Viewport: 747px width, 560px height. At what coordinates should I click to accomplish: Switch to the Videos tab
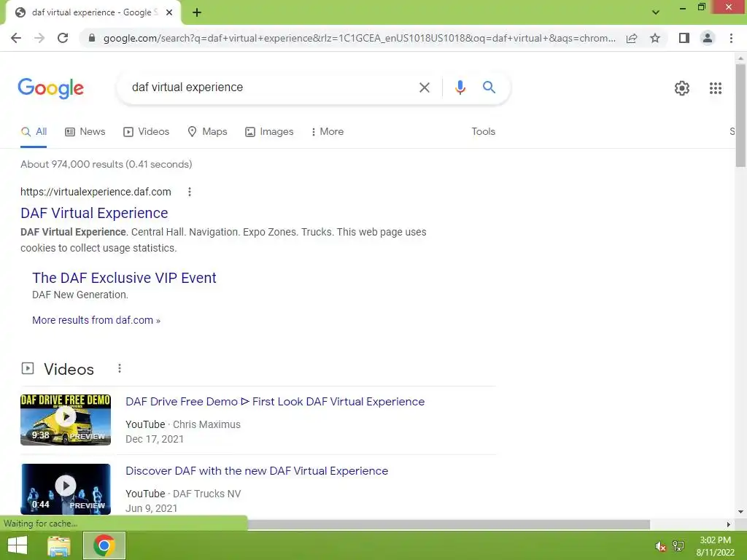pos(146,132)
